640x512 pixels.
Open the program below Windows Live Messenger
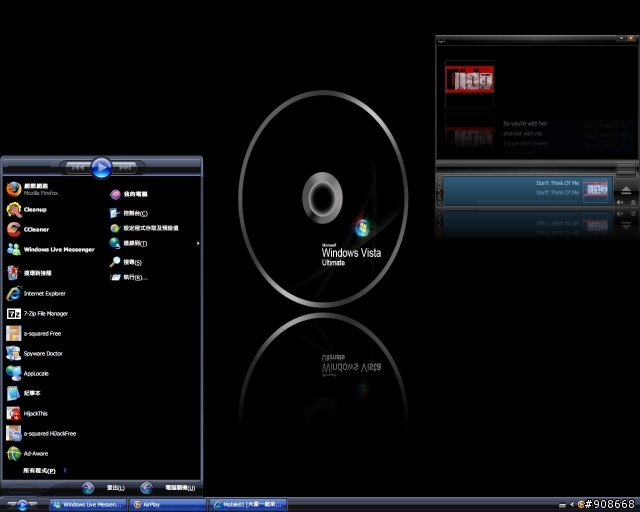click(x=29, y=273)
